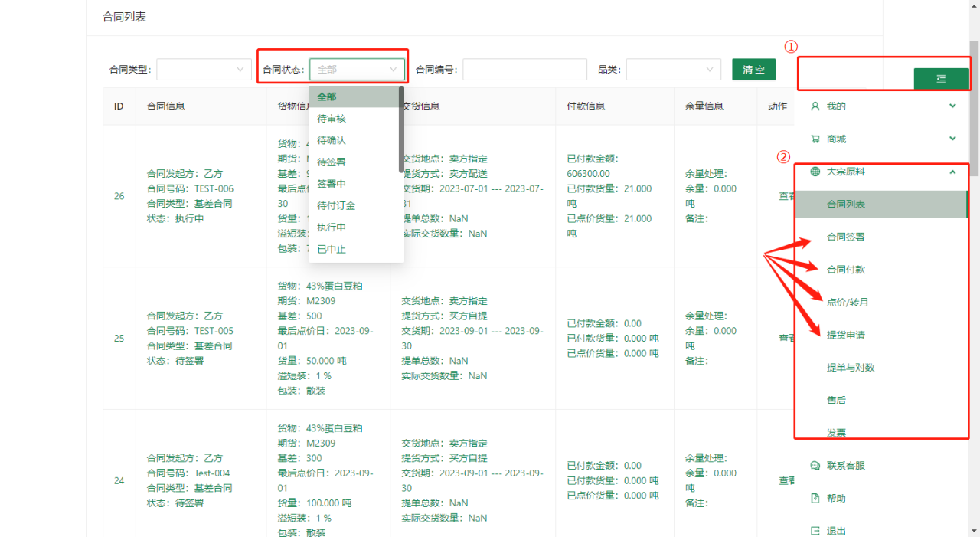Open the 合同类型 dropdown
This screenshot has height=537, width=980.
click(x=204, y=69)
